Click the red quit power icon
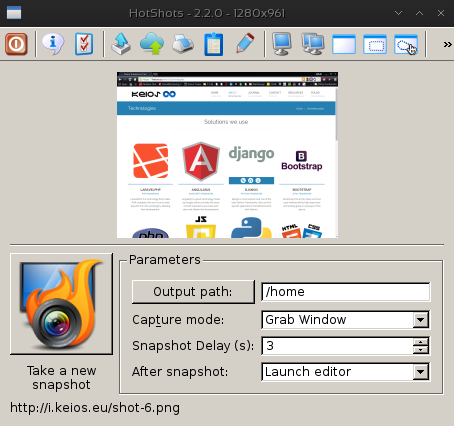 [16, 44]
